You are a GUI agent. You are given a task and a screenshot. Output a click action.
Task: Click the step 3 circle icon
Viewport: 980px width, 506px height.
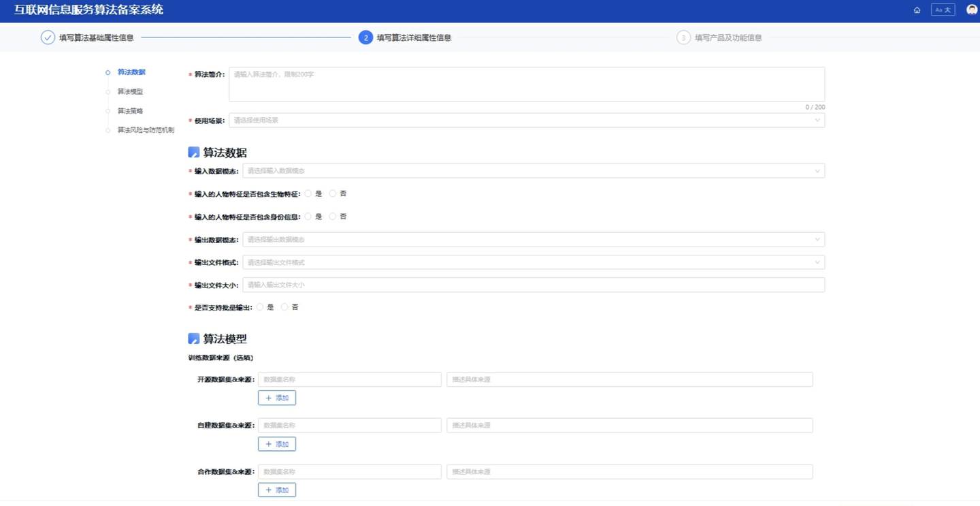[x=683, y=37]
